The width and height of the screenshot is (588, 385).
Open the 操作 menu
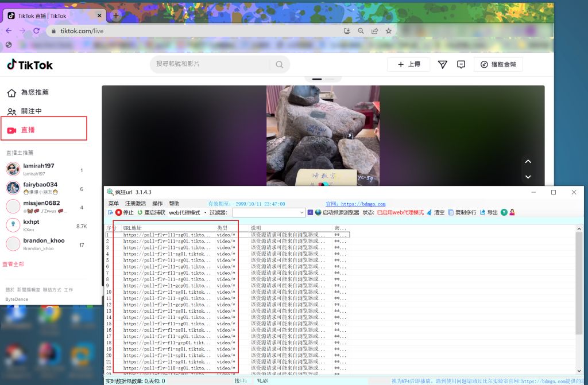[x=157, y=204]
